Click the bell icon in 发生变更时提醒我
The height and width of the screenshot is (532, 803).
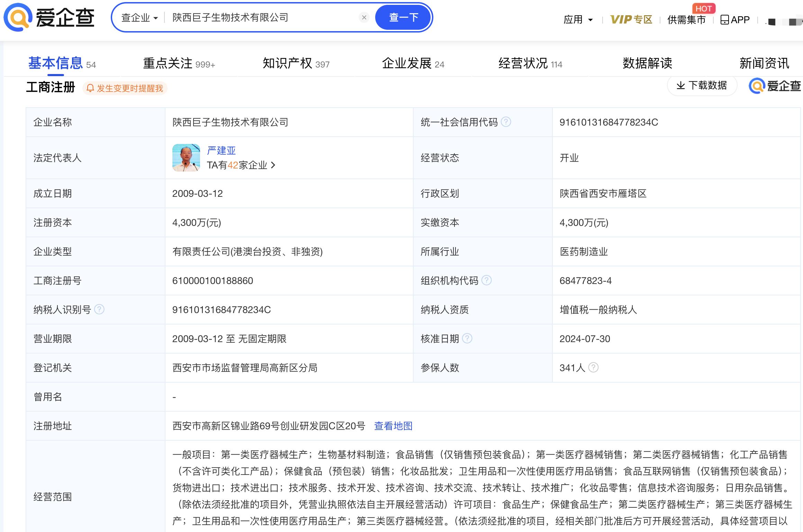(x=90, y=88)
